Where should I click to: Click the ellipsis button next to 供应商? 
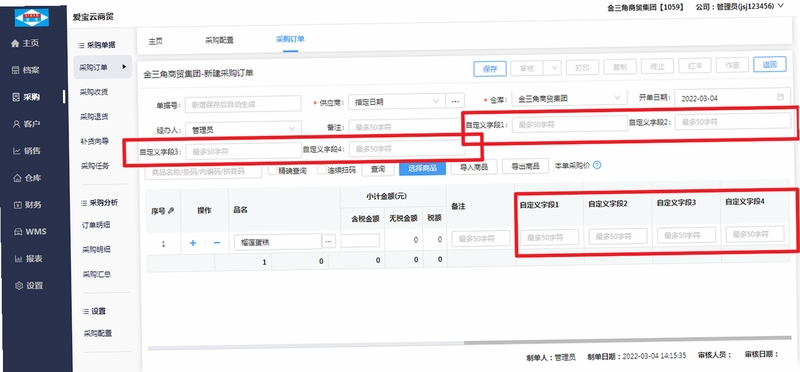pos(455,102)
